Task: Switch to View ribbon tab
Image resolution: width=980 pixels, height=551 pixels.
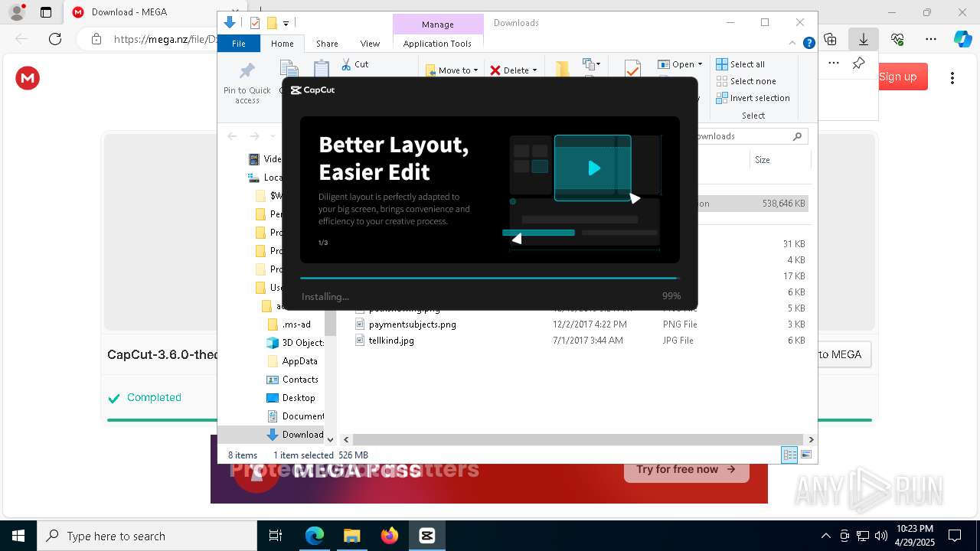Action: click(370, 44)
